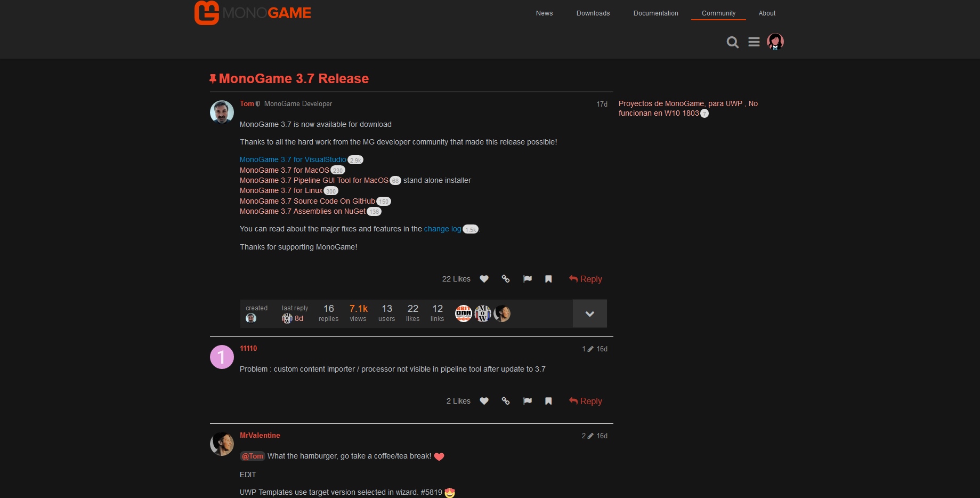Click the @Tom mention
980x498 pixels.
[x=253, y=456]
